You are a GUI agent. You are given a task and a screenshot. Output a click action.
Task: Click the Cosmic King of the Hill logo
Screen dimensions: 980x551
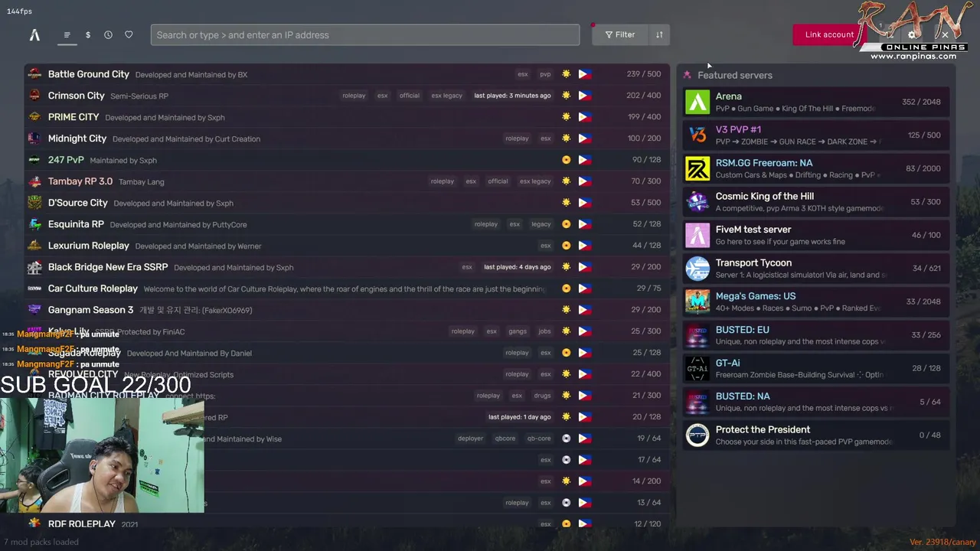[697, 202]
